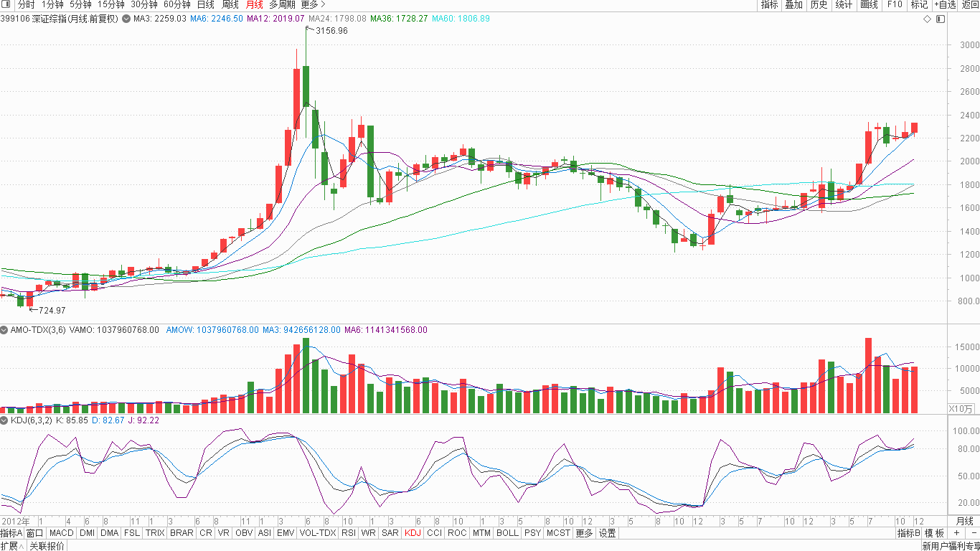
Task: Toggle the sidebar panel icon at top-left
Action: click(x=6, y=4)
